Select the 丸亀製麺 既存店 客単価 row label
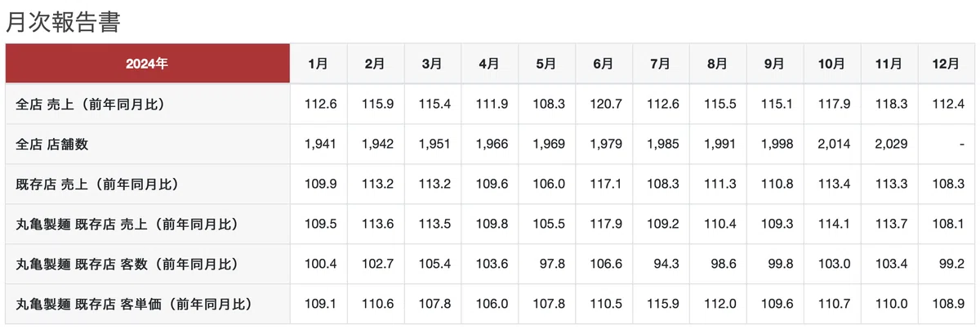Image resolution: width=980 pixels, height=329 pixels. (133, 305)
